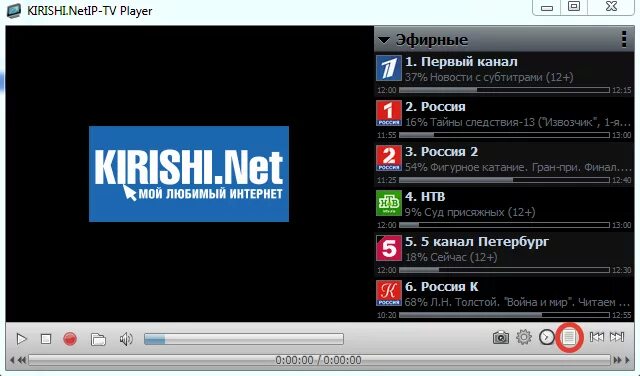Image resolution: width=640 pixels, height=376 pixels.
Task: Stop playback with the square Stop button
Action: [x=46, y=339]
